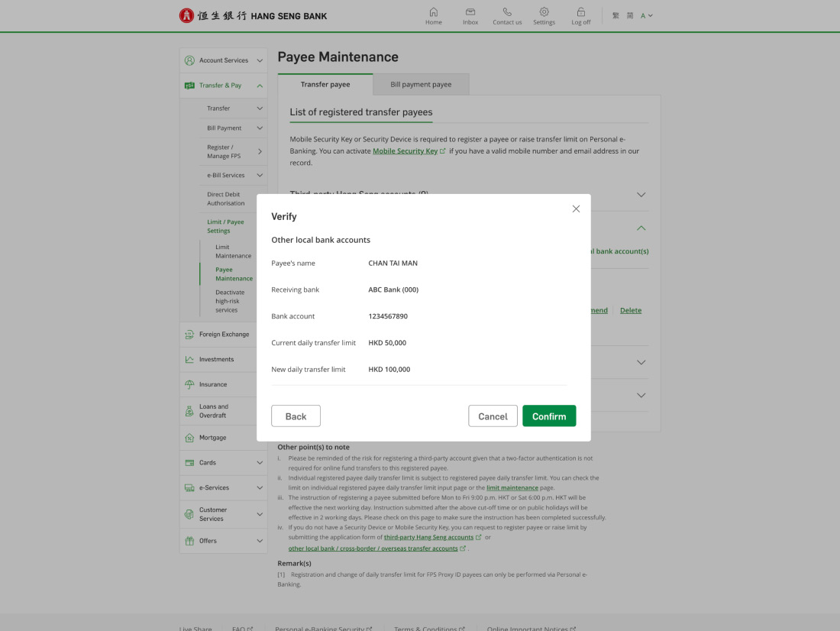Click the Log off lock icon
The width and height of the screenshot is (840, 631).
click(x=580, y=12)
